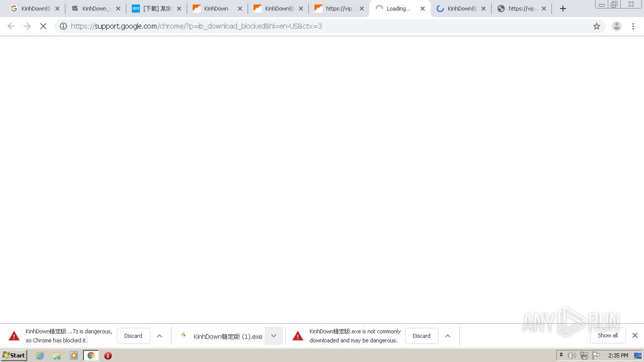Switch to KinhDown tab with loading spinner
The height and width of the screenshot is (362, 644).
(x=461, y=9)
